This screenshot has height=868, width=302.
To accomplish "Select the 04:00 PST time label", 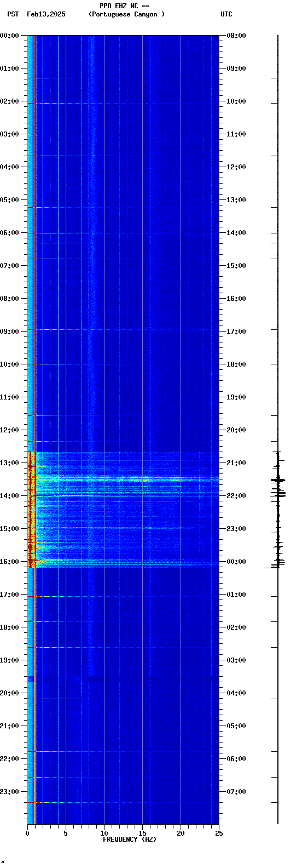I will [x=10, y=167].
